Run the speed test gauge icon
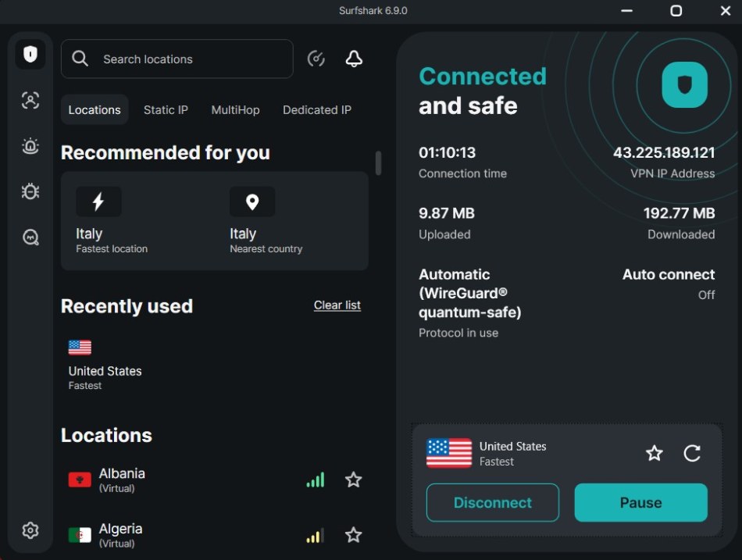 (x=316, y=59)
